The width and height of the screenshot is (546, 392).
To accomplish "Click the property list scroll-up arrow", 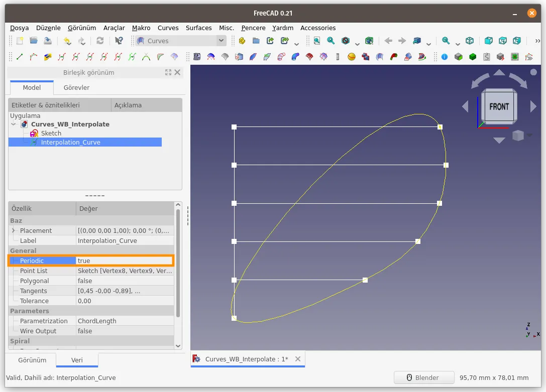I will click(178, 204).
